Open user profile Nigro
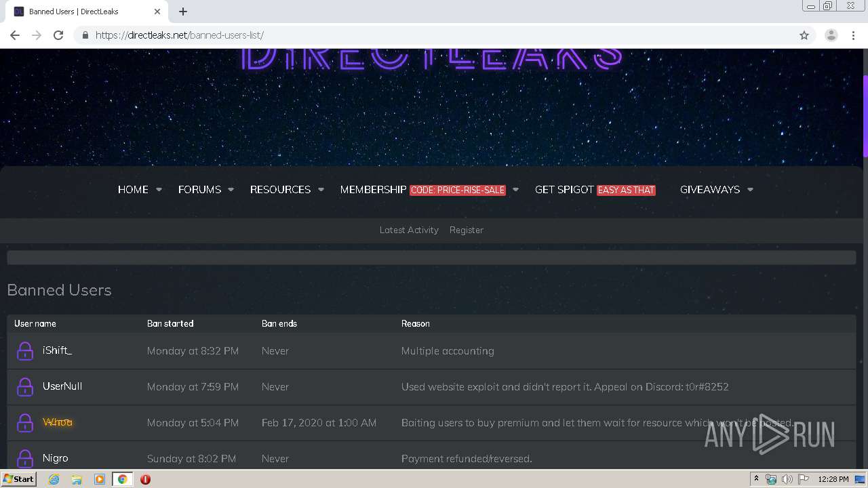This screenshot has width=868, height=488. pyautogui.click(x=56, y=458)
